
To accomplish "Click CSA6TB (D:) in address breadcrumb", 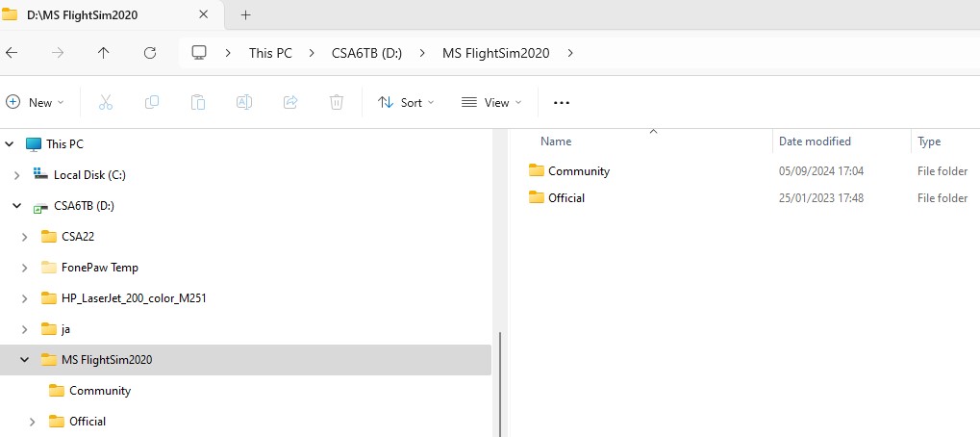I will pos(366,53).
